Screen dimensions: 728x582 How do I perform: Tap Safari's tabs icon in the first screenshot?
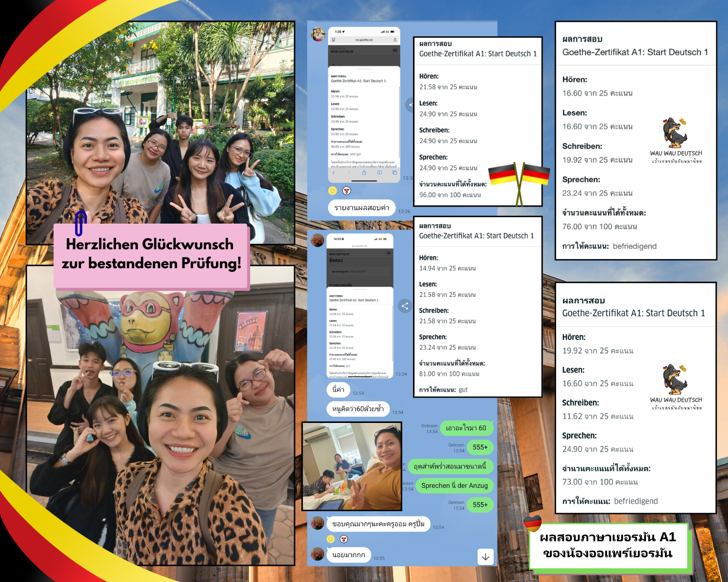click(394, 173)
